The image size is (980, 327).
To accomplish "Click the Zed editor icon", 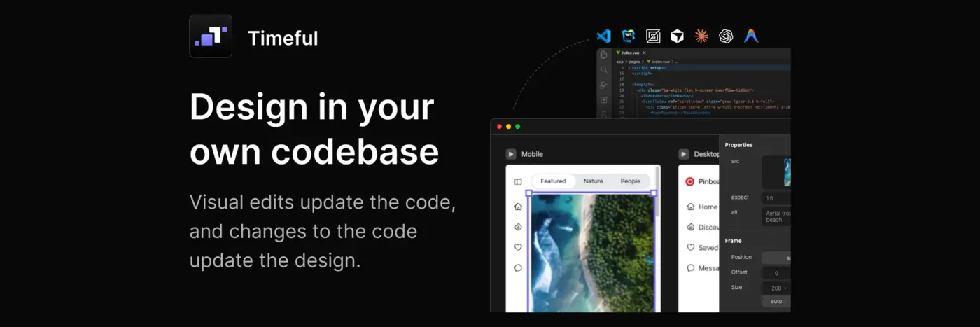I will 653,36.
